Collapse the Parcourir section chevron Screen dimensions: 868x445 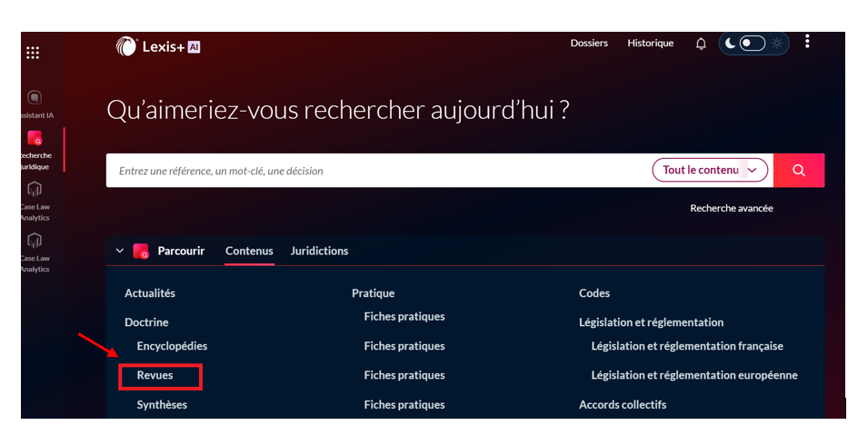pos(119,252)
